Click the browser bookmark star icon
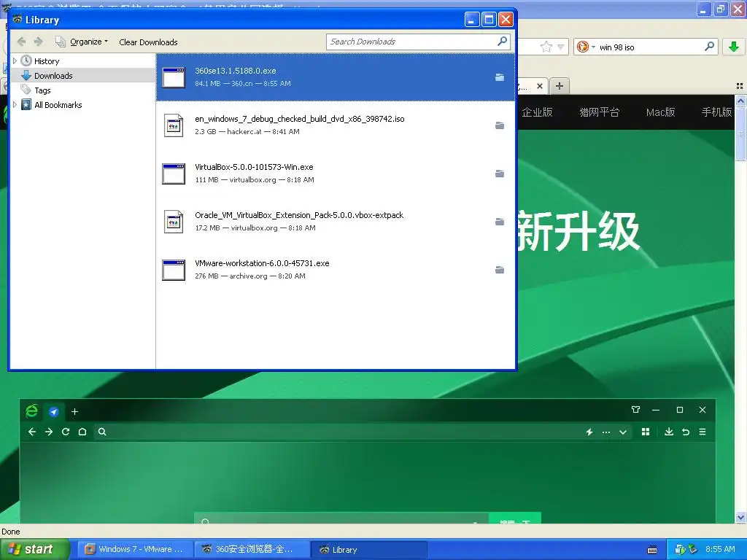This screenshot has height=560, width=747. point(546,47)
